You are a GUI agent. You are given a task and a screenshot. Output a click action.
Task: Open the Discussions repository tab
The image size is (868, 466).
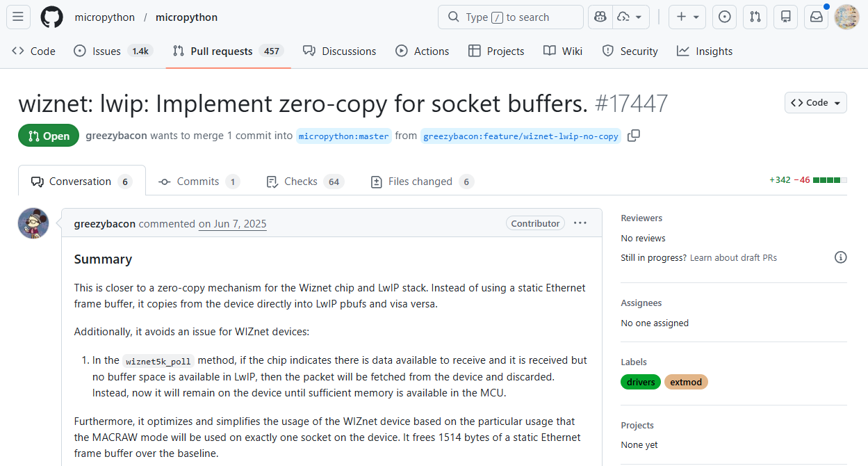coord(339,51)
